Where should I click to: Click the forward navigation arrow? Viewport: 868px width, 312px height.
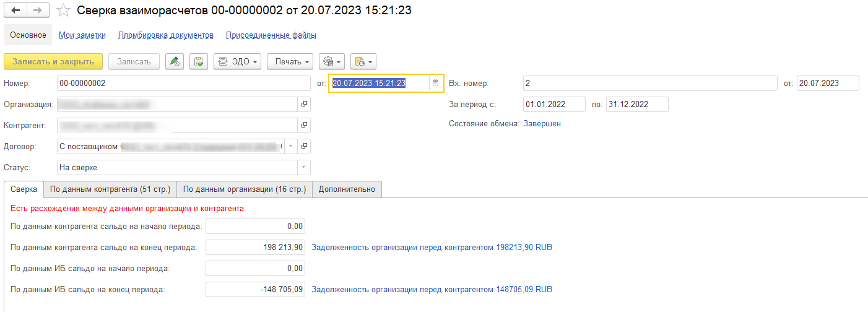click(x=38, y=11)
